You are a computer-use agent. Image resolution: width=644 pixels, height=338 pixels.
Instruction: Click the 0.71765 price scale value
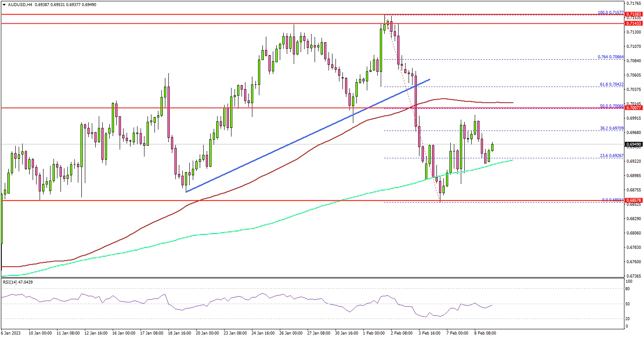(634, 3)
